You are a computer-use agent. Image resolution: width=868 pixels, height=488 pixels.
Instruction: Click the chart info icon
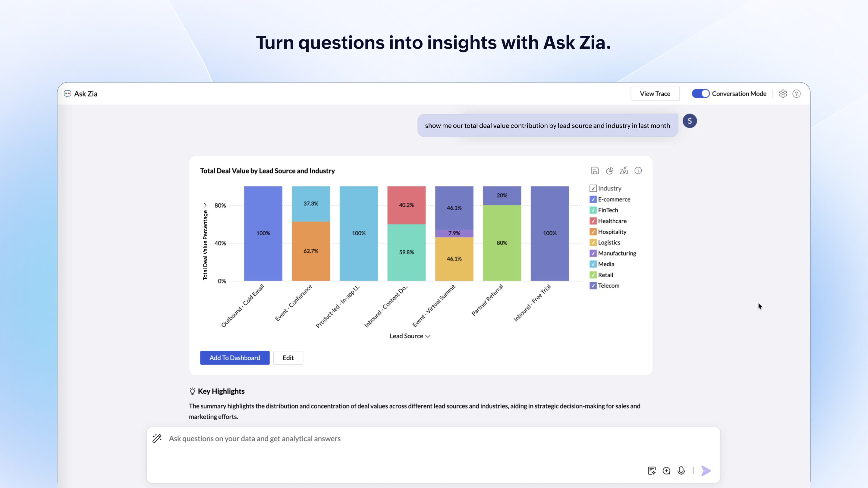point(638,171)
